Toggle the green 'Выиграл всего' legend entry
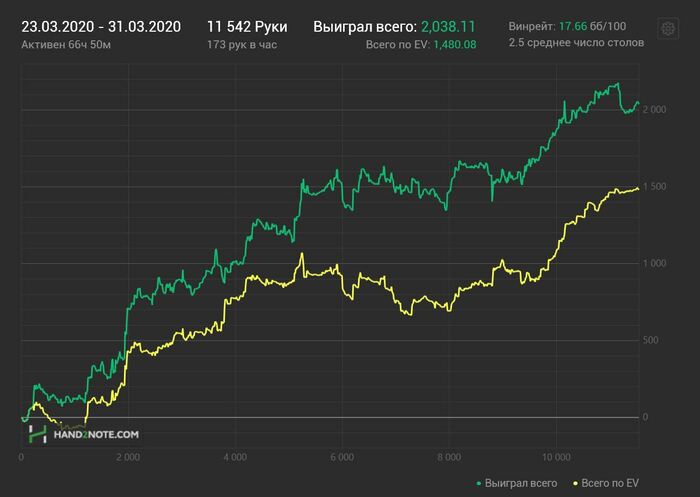700x497 pixels. pos(517,483)
